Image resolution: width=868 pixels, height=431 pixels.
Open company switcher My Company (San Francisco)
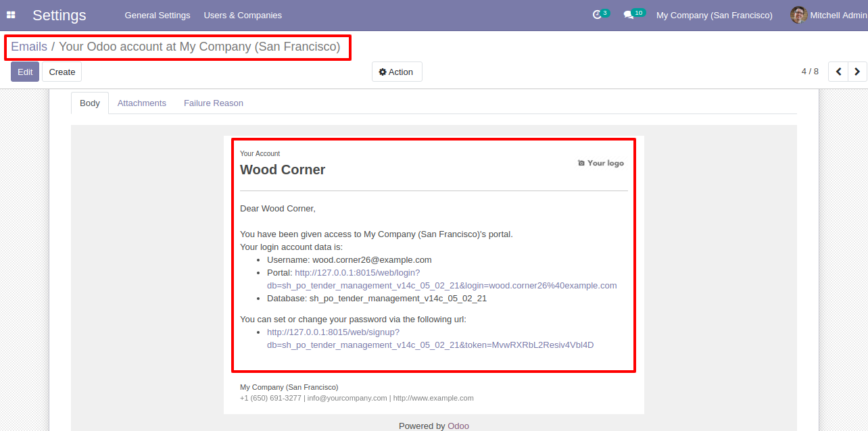click(715, 15)
